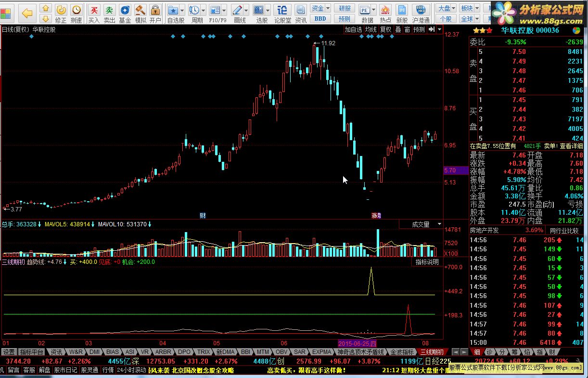Click the 预测 button under 研报
The height and width of the screenshot is (378, 588).
pyautogui.click(x=345, y=19)
